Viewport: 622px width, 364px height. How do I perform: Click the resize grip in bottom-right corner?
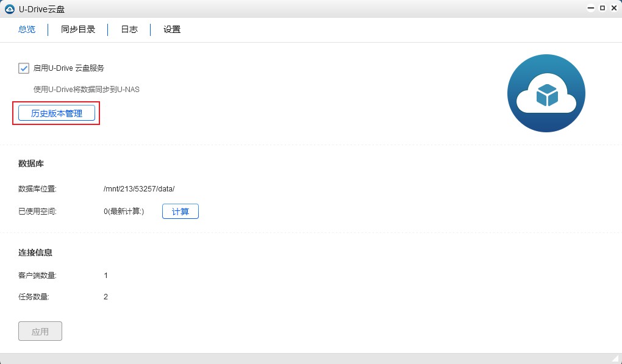(615, 358)
